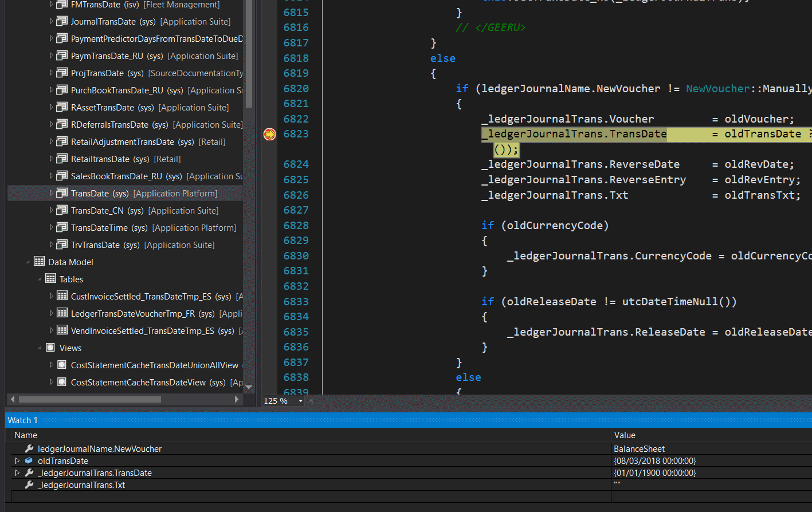
Task: Click the tree view scroll right arrow
Action: pos(237,399)
